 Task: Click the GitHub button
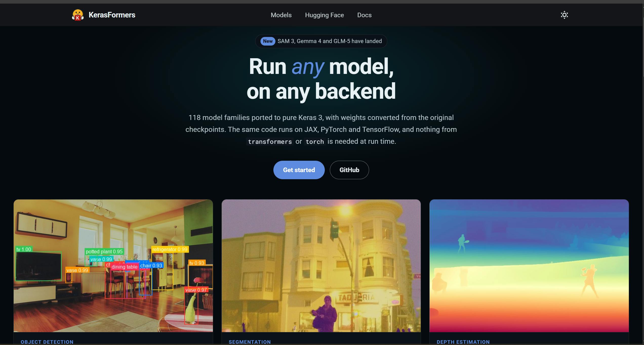[349, 170]
